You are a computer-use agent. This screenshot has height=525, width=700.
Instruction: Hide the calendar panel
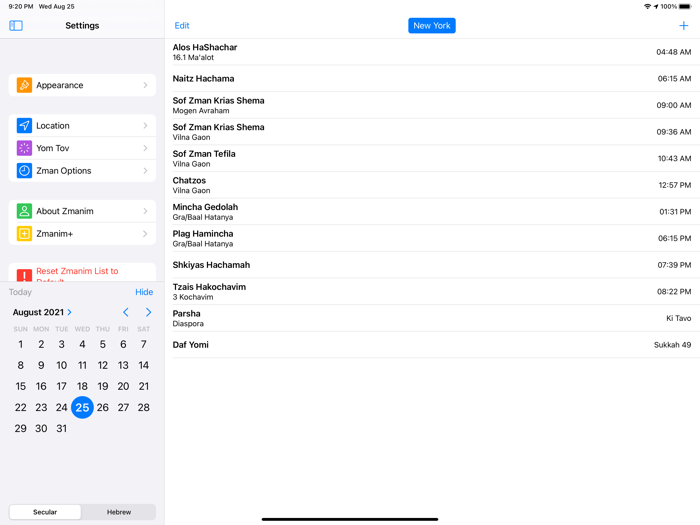tap(144, 292)
